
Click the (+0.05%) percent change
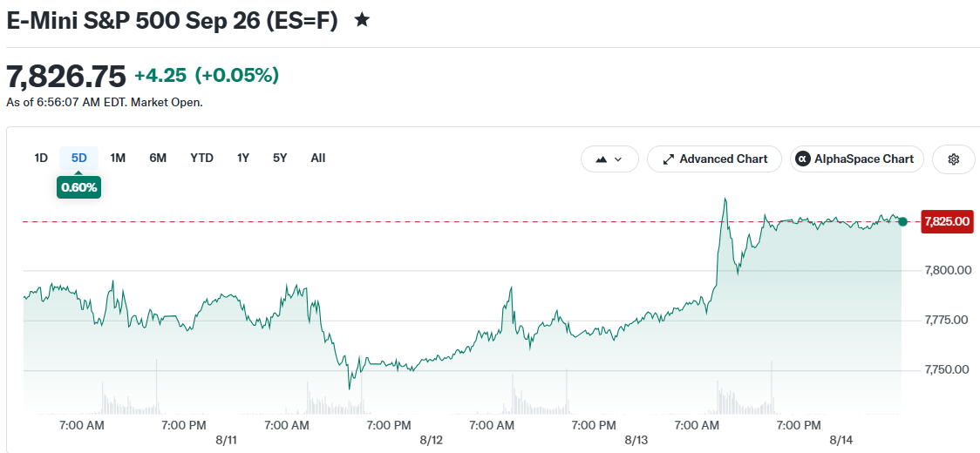[237, 76]
